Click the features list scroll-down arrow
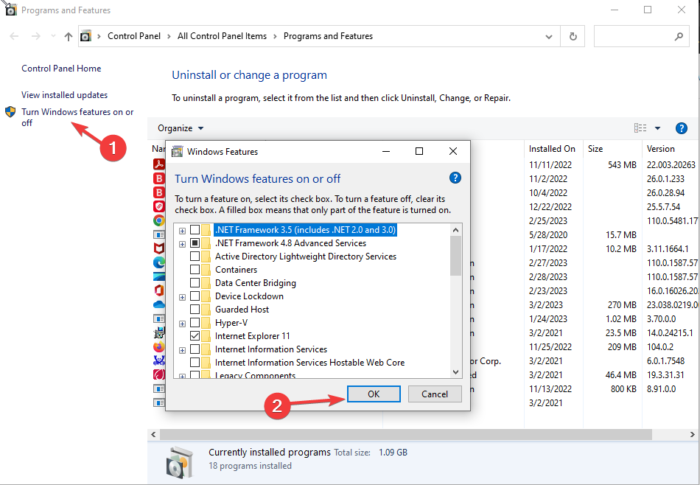700x485 pixels. coord(455,372)
